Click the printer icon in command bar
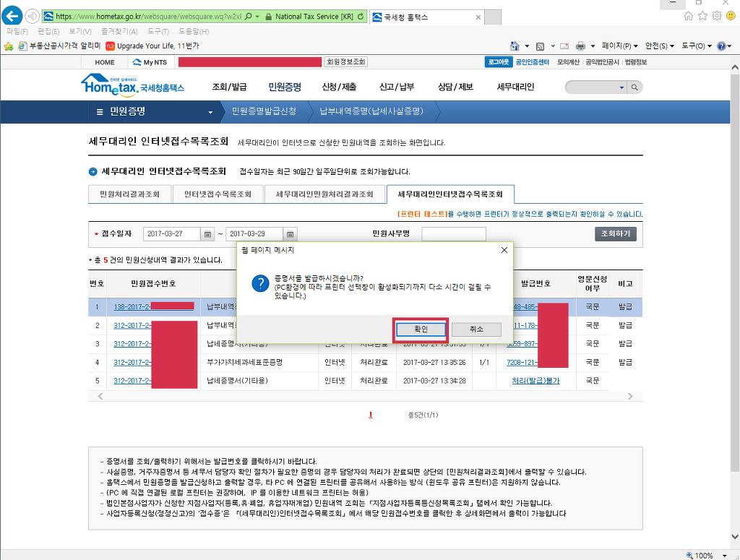This screenshot has height=560, width=740. tap(580, 46)
